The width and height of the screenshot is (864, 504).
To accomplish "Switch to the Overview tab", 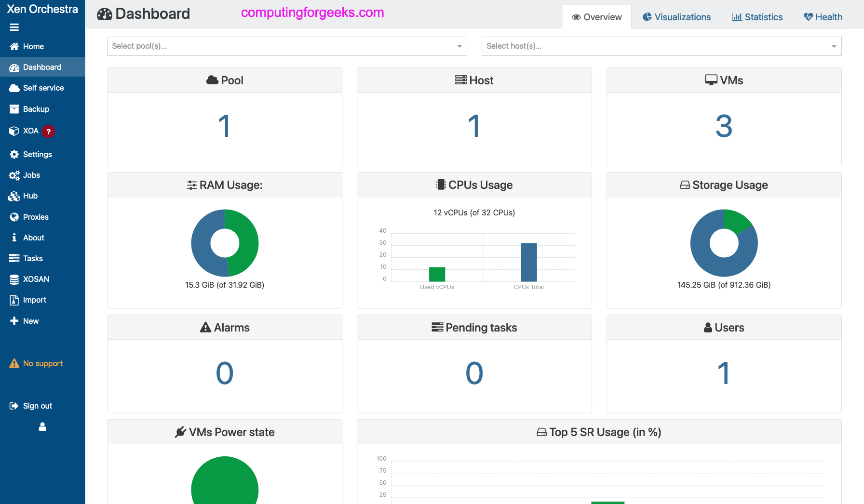I will tap(597, 17).
